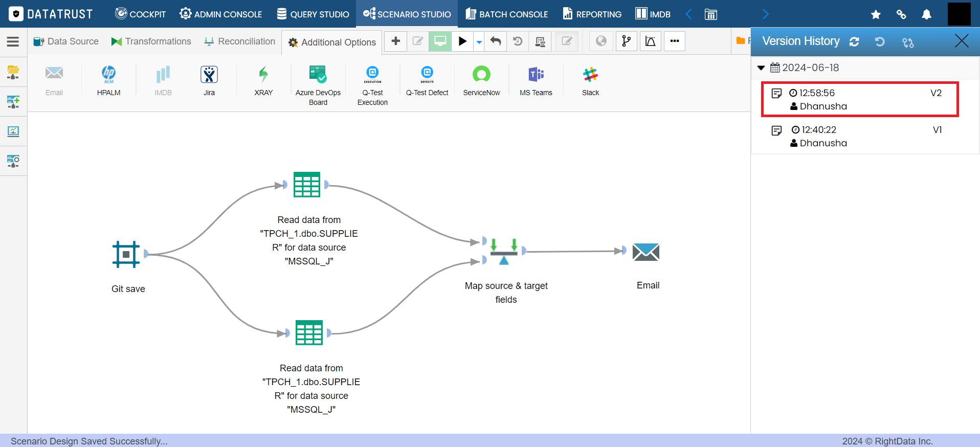Screen dimensions: 980x447
Task: Toggle the monitor view button
Action: (440, 41)
